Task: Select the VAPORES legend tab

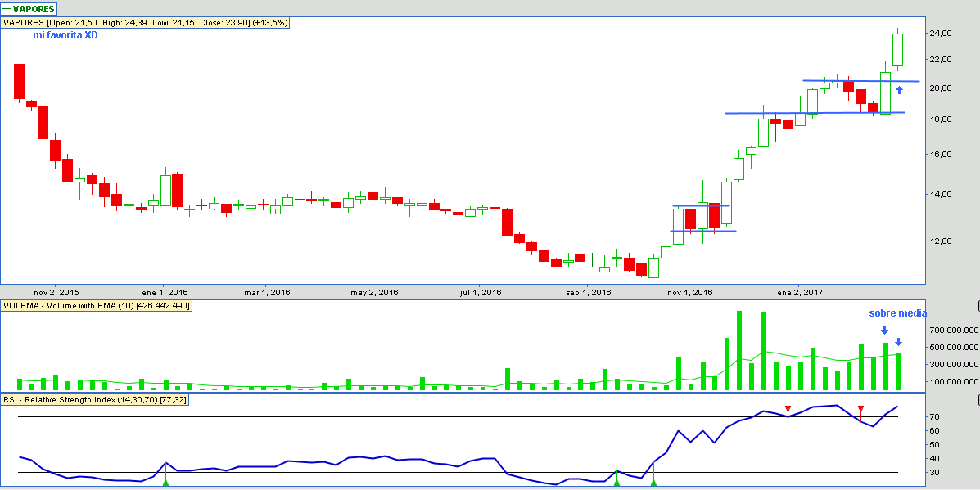Action: point(29,9)
